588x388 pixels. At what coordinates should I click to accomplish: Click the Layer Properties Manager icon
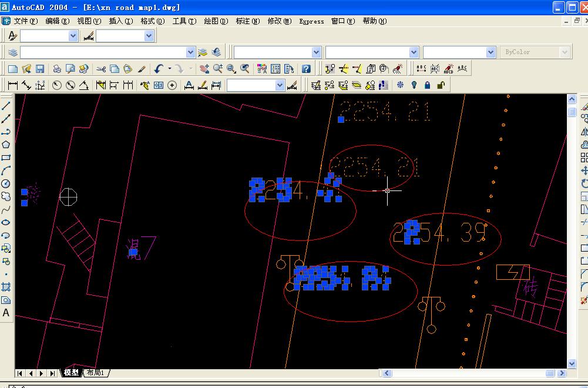(x=13, y=52)
